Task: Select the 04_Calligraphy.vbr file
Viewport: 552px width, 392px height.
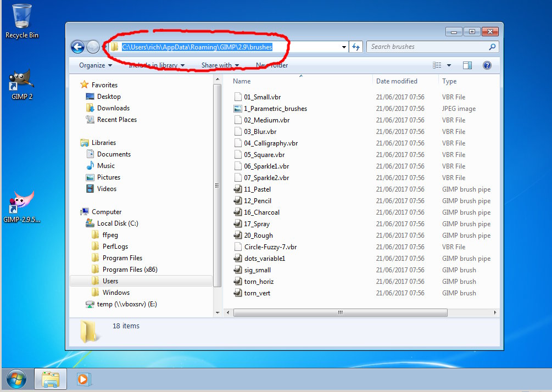Action: pos(271,143)
